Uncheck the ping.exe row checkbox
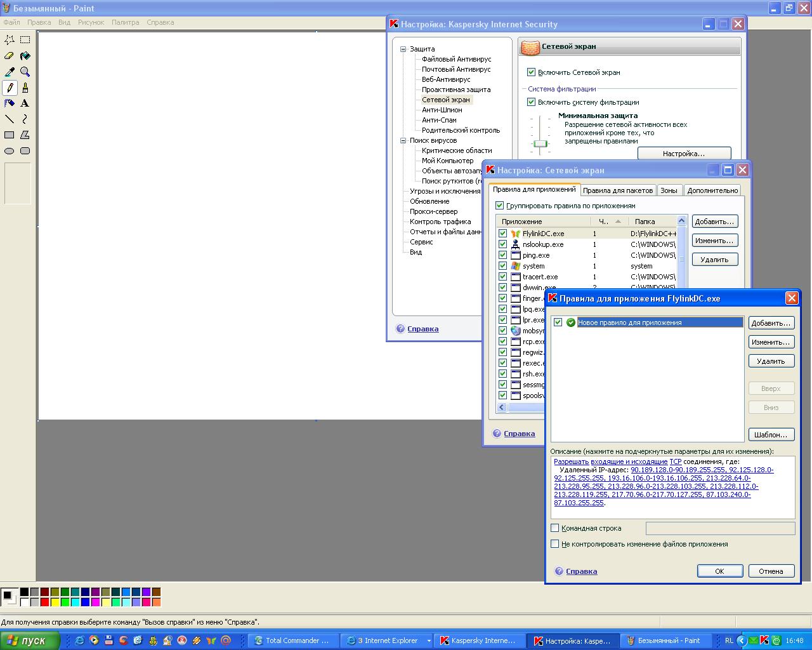 point(502,255)
